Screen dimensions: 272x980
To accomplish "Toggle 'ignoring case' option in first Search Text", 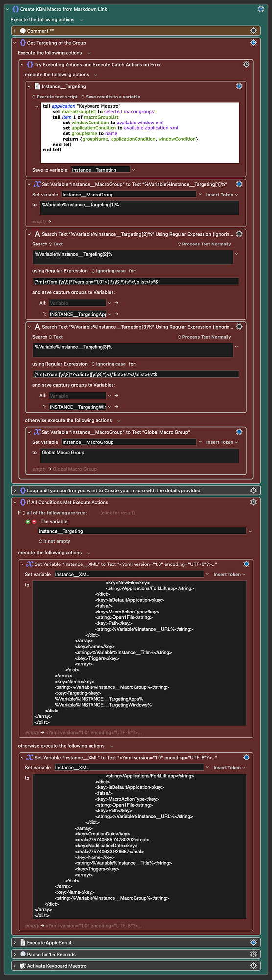I will coord(109,271).
